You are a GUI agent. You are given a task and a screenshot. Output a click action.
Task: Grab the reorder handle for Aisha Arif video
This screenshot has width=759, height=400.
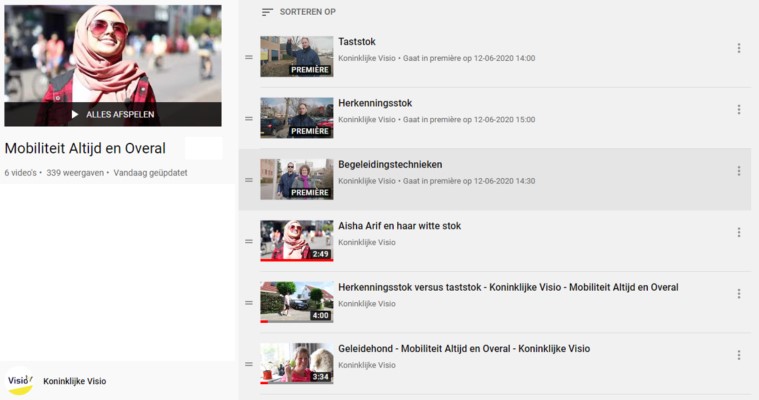tap(249, 241)
